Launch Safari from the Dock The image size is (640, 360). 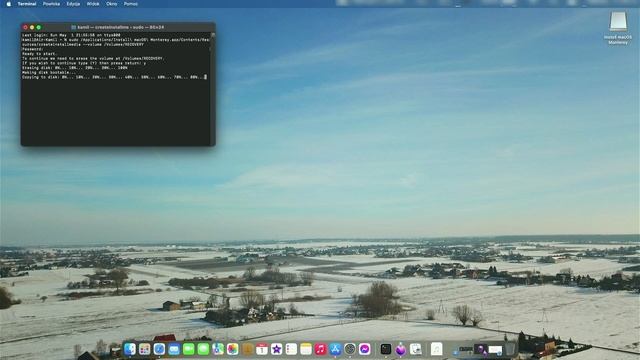click(159, 349)
